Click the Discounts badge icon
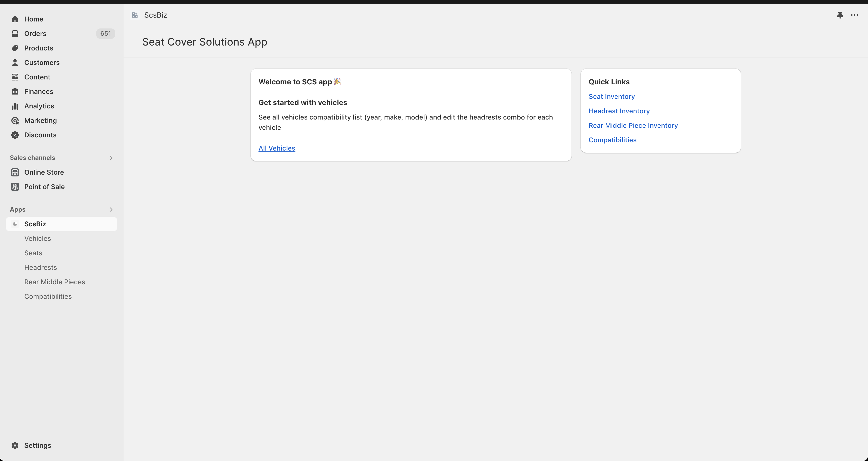Image resolution: width=868 pixels, height=461 pixels. [15, 135]
